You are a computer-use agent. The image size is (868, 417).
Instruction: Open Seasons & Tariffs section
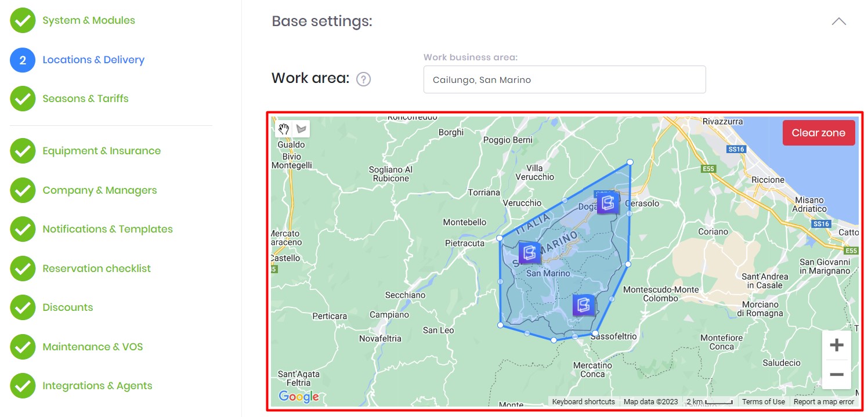(x=85, y=99)
